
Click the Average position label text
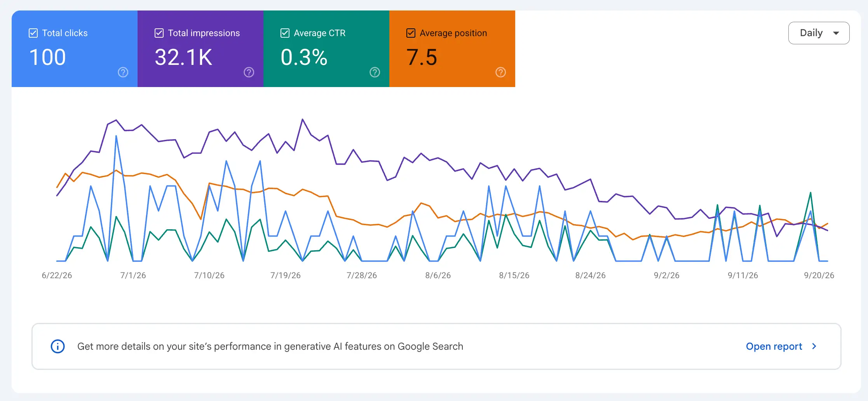click(453, 33)
